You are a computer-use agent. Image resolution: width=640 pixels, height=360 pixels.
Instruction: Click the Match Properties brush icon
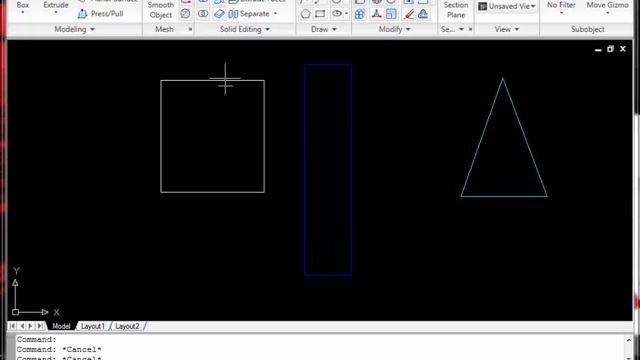click(x=409, y=14)
